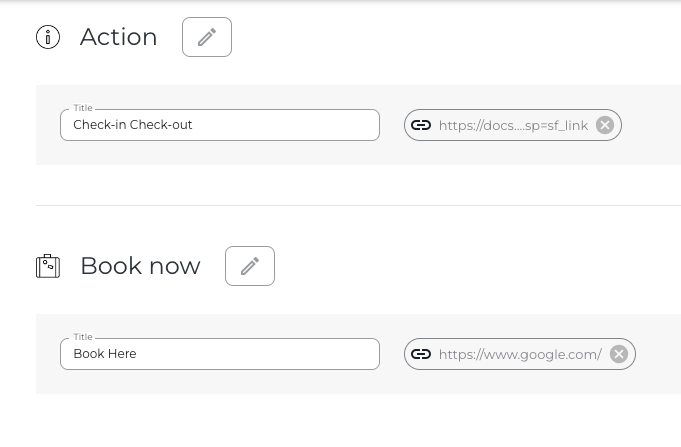Clear the google.com link with the X icon
The image size is (681, 447).
[x=619, y=354]
